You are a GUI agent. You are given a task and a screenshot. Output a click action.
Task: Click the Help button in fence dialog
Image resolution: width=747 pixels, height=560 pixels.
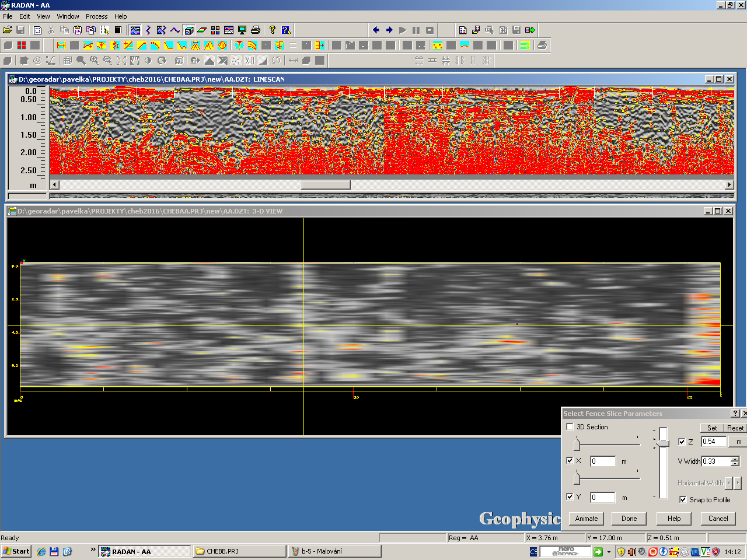click(x=674, y=519)
